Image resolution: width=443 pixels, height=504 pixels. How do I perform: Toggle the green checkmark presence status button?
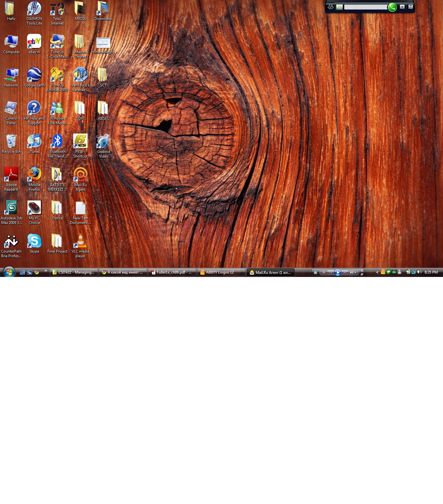click(x=339, y=7)
